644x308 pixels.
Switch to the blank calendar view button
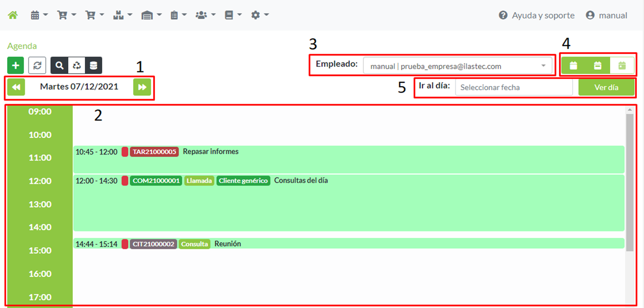573,65
